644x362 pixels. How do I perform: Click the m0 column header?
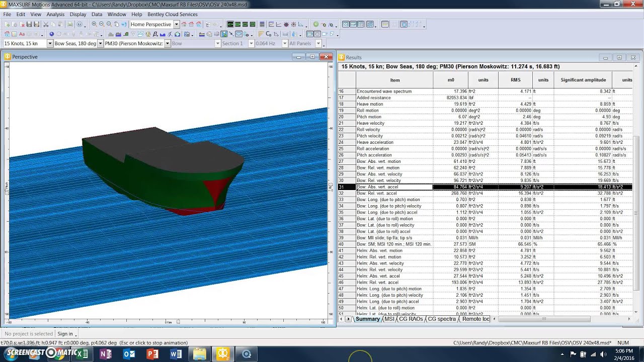[451, 80]
